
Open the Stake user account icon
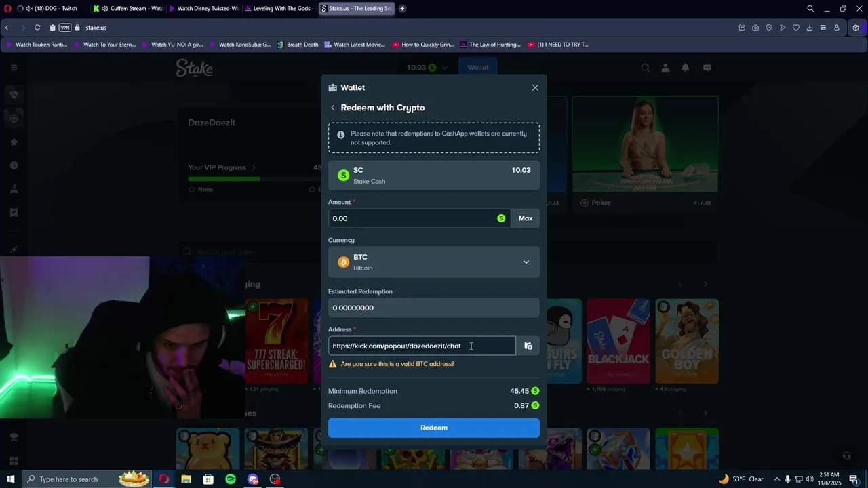pos(665,68)
